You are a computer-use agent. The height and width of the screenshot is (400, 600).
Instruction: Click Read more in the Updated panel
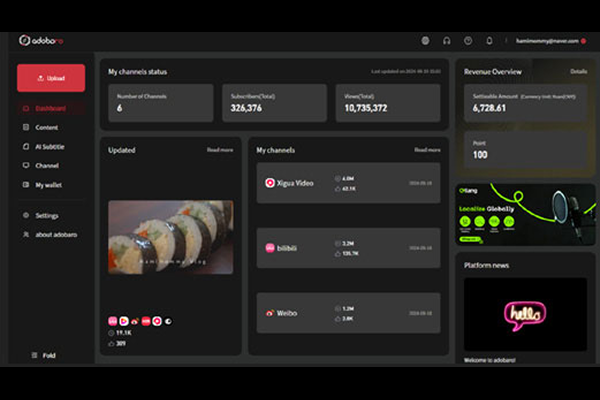pos(220,150)
